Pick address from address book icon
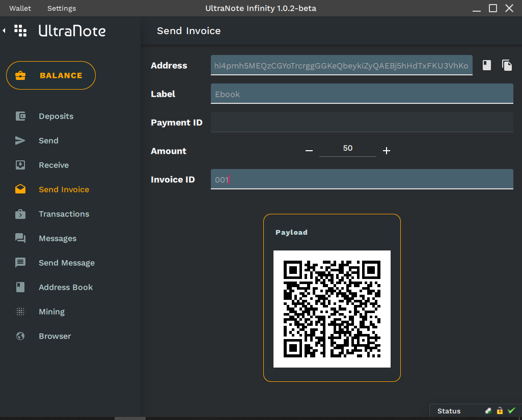 tap(487, 65)
